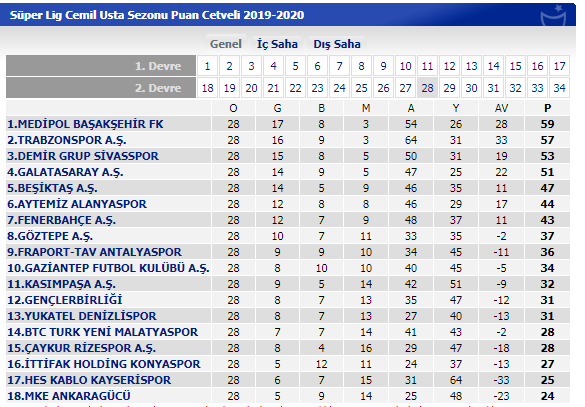Open Gaziantep Futbol Kulübü A.Ş. link
585x407 pixels.
[108, 268]
